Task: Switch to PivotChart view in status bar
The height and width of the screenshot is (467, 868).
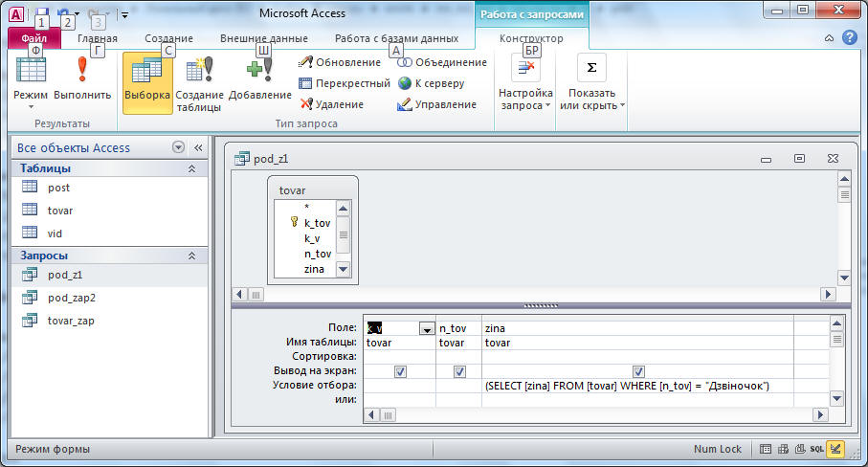Action: tap(800, 449)
